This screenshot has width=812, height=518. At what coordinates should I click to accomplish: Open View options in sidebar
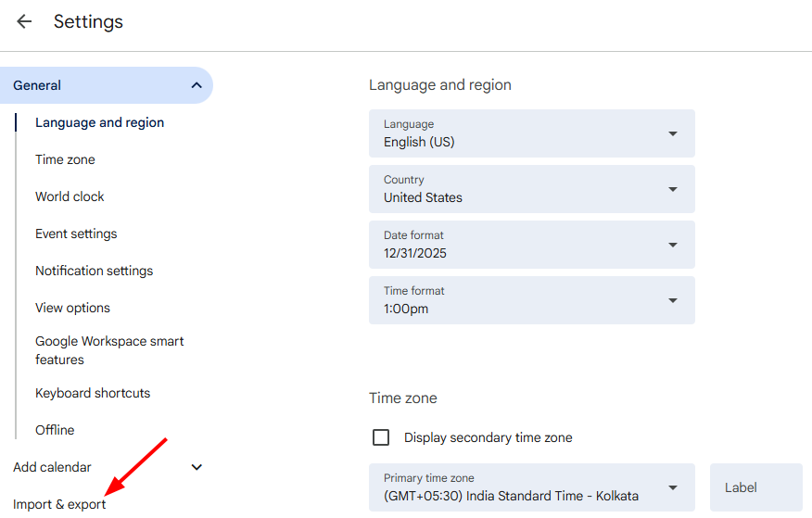point(72,308)
